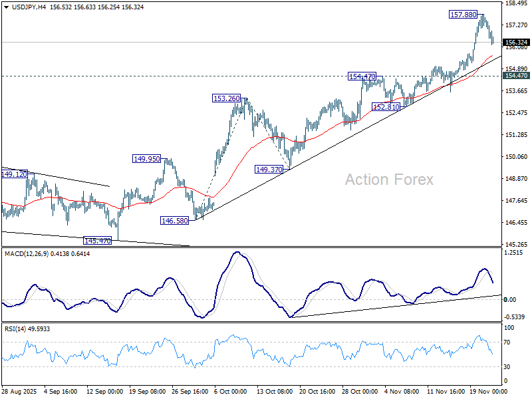Select the 149.950 price label
This screenshot has width=532, height=399.
[x=145, y=159]
